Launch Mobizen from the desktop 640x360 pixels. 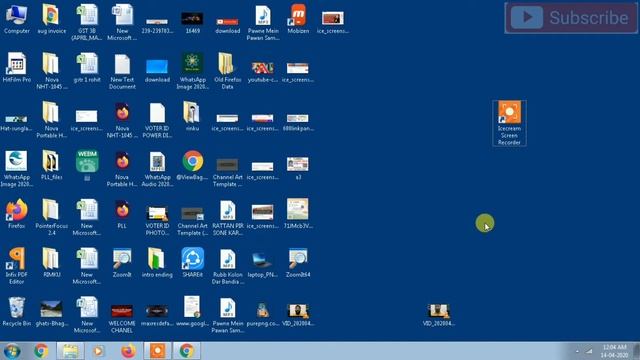[298, 19]
